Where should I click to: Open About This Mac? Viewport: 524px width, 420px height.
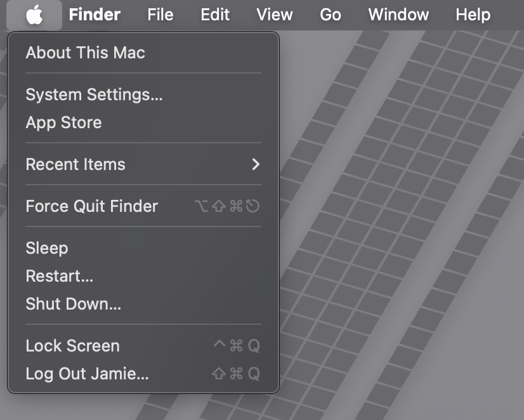(x=85, y=53)
